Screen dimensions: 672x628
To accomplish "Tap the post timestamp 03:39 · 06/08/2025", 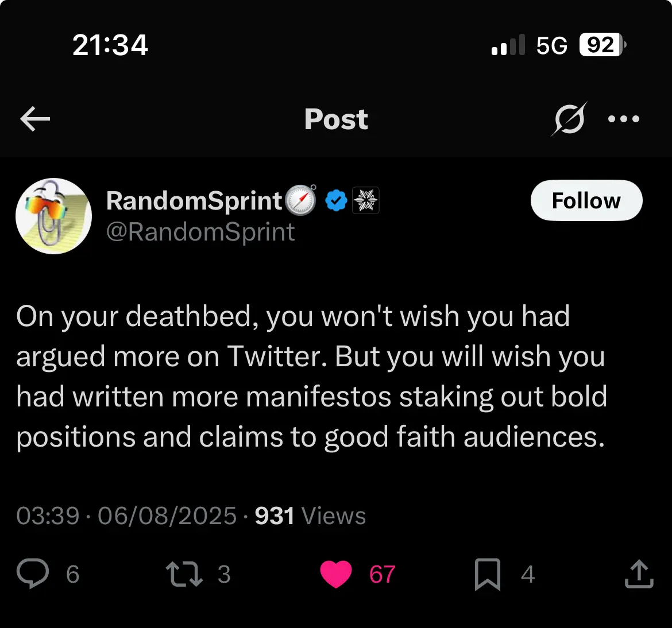I will click(x=126, y=515).
